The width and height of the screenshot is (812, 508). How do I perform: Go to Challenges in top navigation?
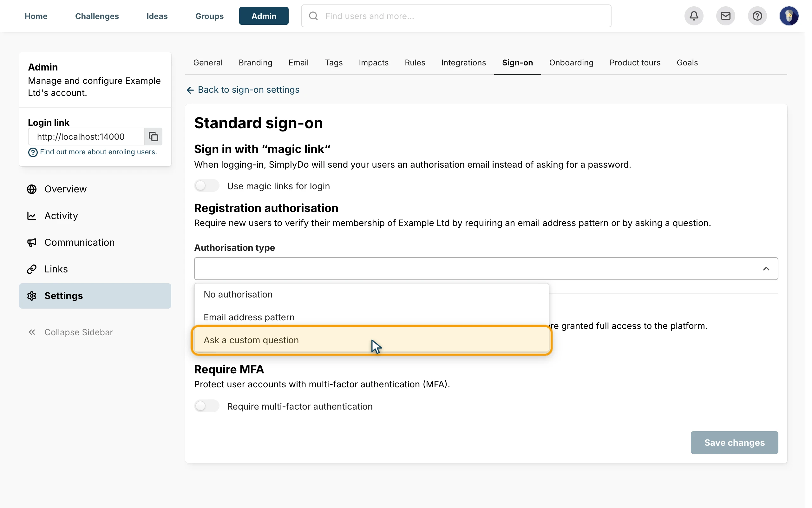point(97,16)
